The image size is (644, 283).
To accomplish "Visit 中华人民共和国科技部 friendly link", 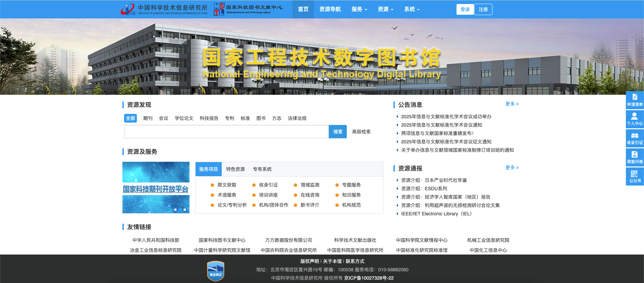I will click(x=156, y=240).
